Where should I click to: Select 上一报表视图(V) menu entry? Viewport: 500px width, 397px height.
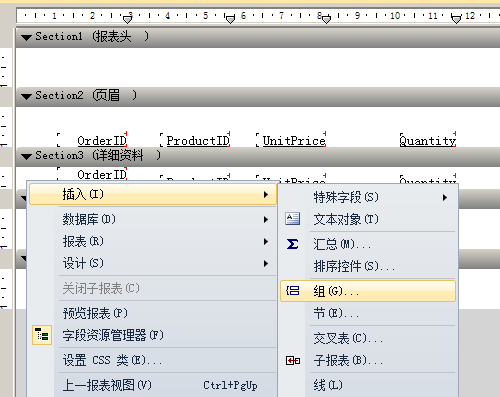click(153, 385)
